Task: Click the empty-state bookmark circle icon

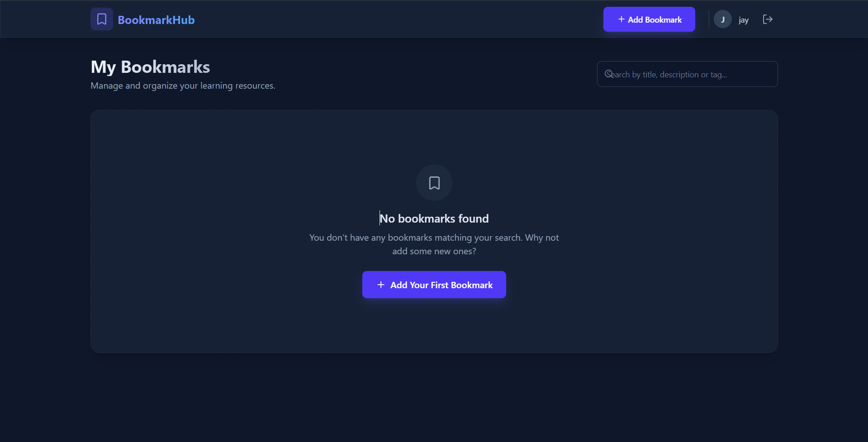Action: click(x=434, y=183)
